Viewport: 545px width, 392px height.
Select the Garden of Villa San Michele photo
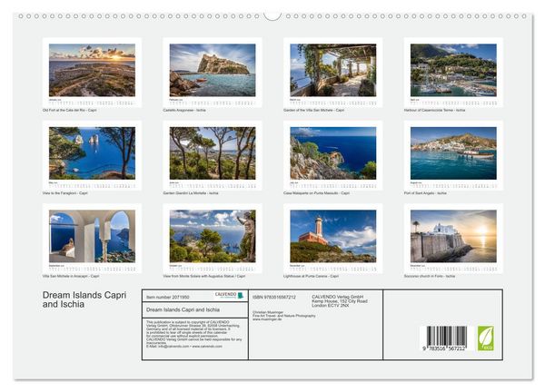click(x=333, y=70)
